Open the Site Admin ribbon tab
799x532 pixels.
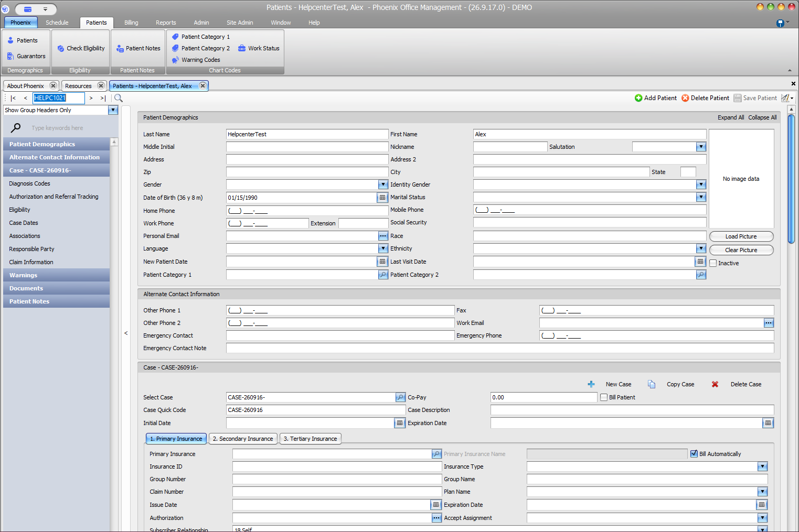pos(240,23)
